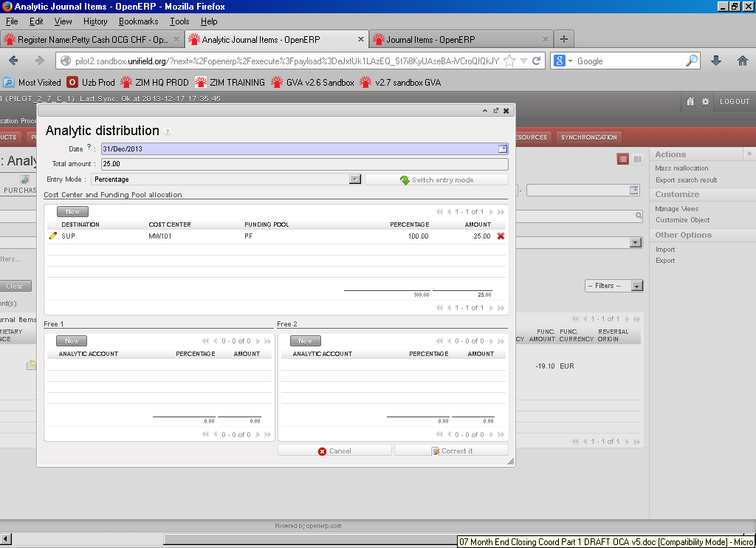Cancel the Analytic distribution dialog
This screenshot has height=548, width=756.
point(334,451)
